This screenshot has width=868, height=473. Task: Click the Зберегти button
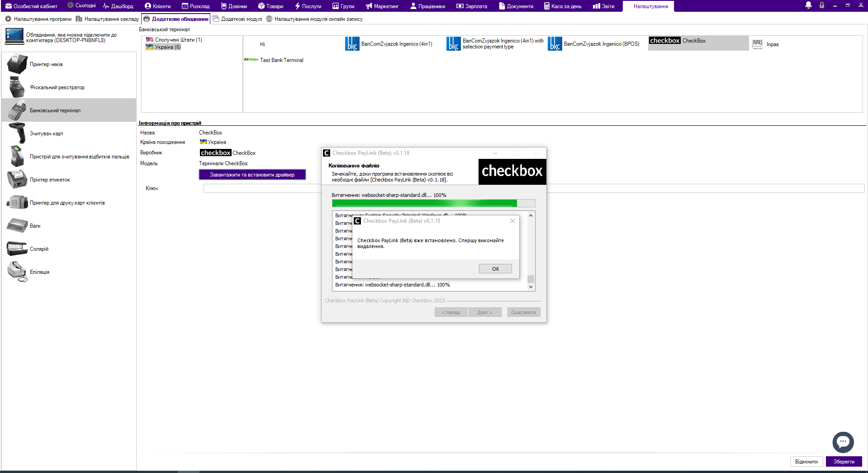point(844,462)
